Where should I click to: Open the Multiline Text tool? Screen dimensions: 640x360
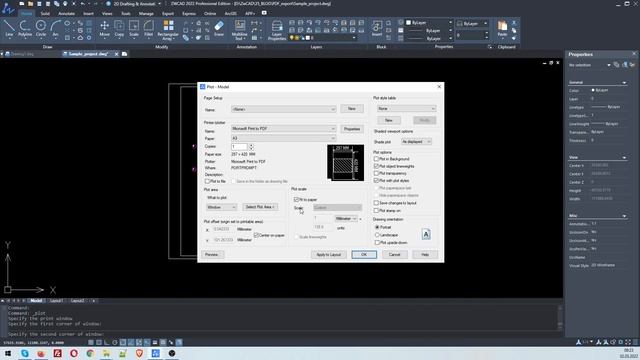pos(240,30)
